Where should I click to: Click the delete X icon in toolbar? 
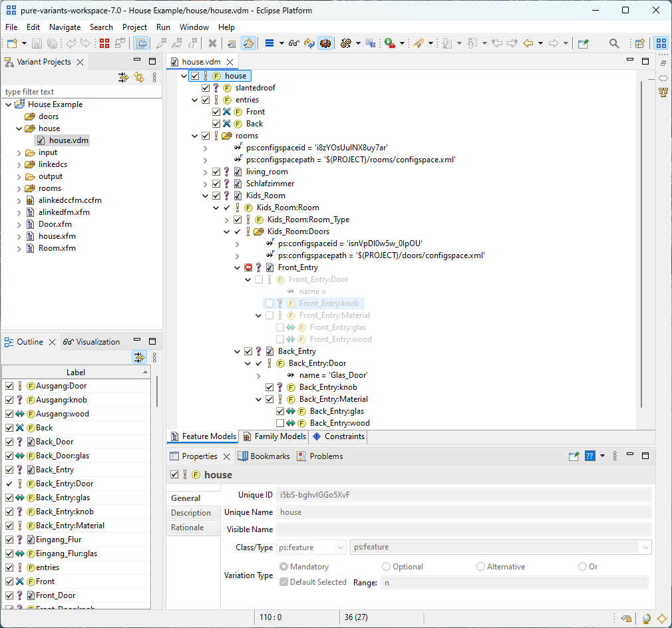[x=212, y=43]
